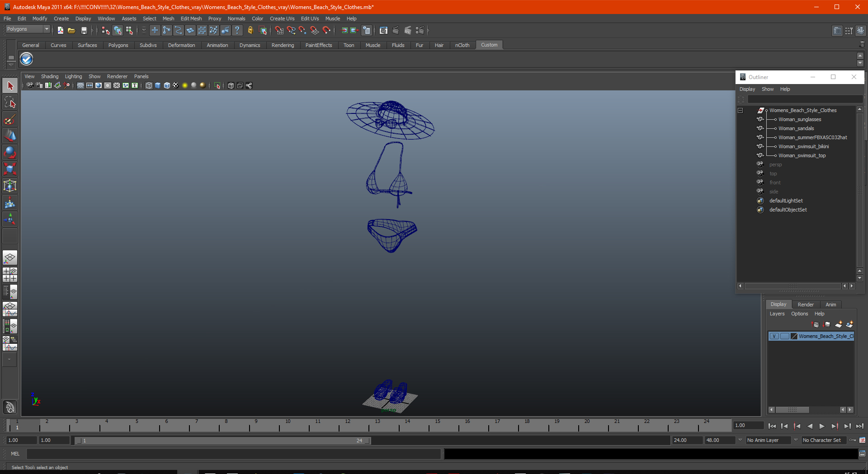Click the range slider bar handle at 24

(367, 441)
